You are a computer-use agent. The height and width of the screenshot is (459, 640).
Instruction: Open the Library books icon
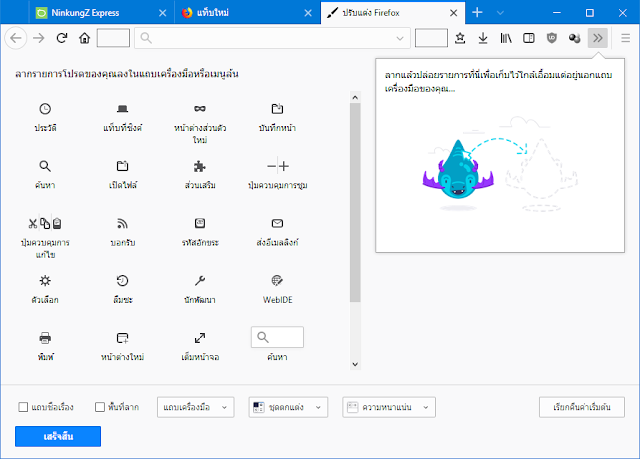(506, 38)
